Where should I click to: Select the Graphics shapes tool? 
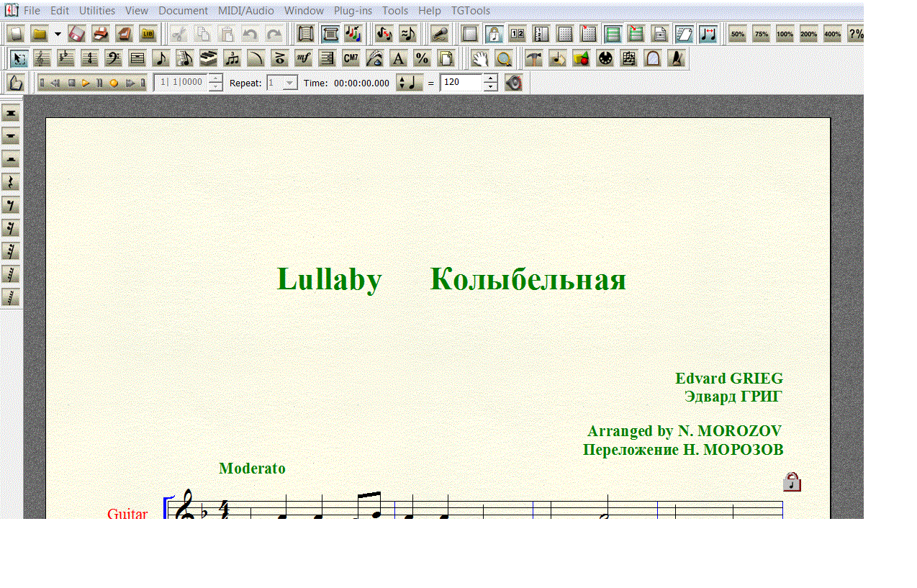pyautogui.click(x=582, y=58)
